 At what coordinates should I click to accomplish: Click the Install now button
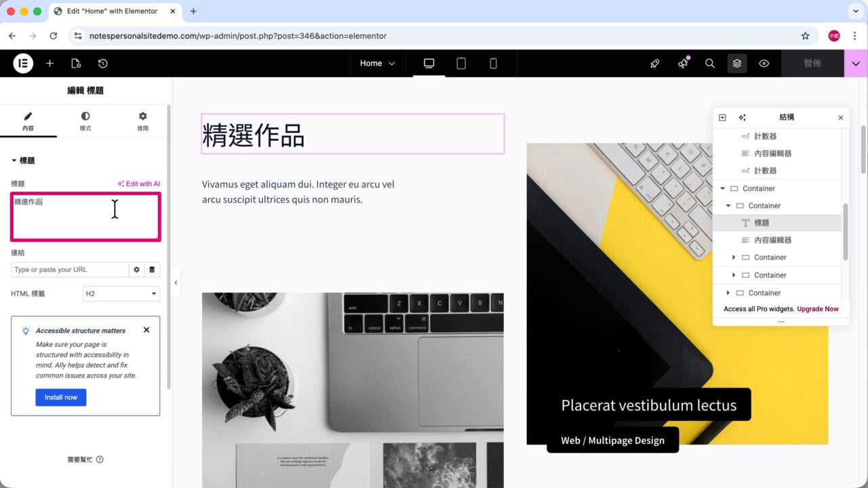(61, 397)
